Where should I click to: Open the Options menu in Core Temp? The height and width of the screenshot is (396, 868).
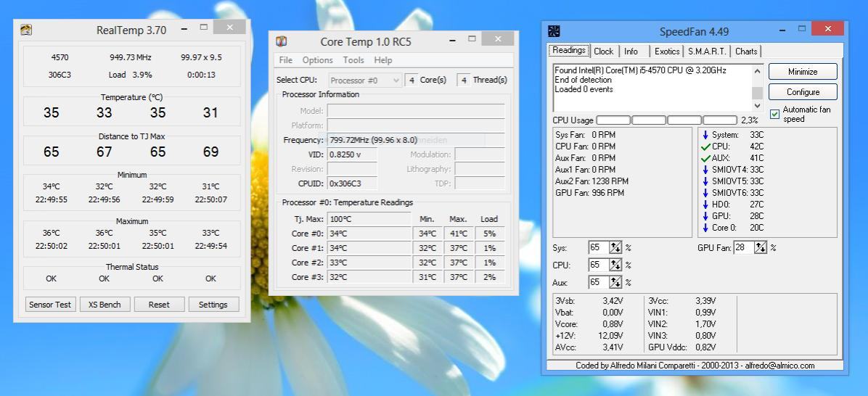pyautogui.click(x=318, y=60)
